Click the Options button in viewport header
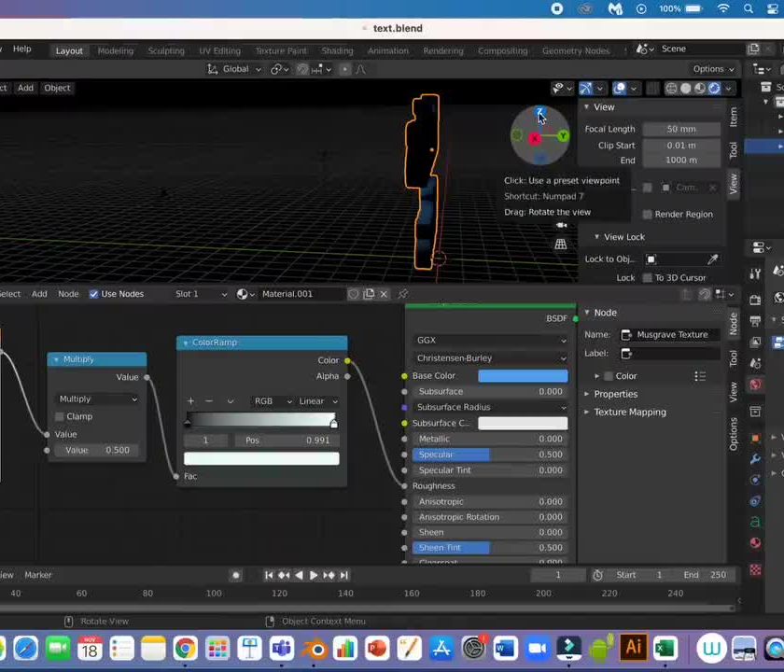The image size is (784, 672). [x=713, y=69]
